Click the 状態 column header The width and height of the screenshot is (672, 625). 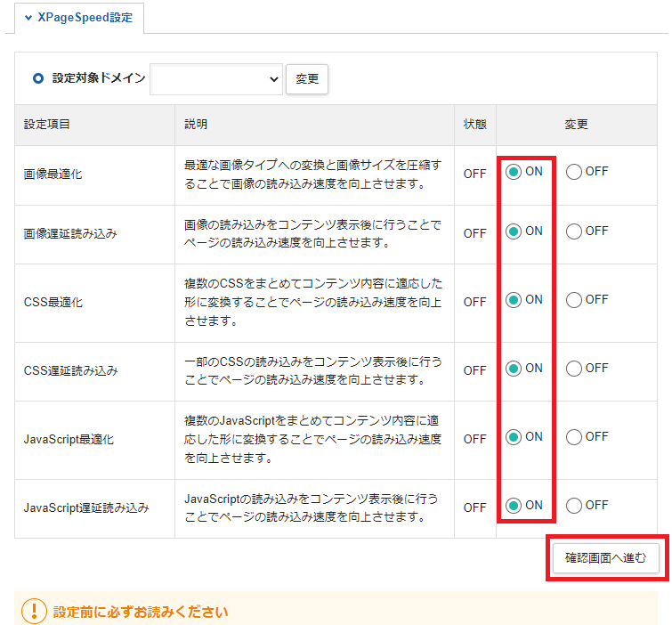point(475,125)
